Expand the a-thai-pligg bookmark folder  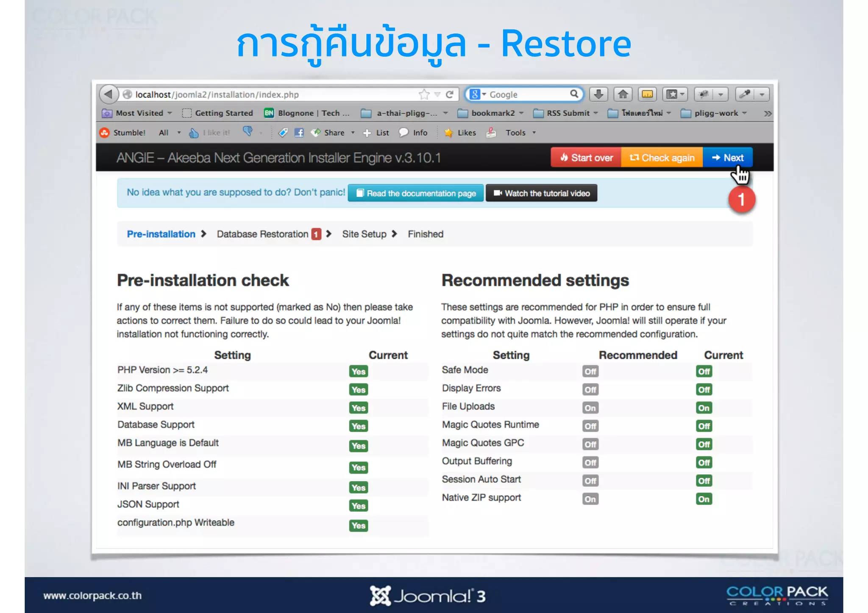tap(445, 113)
